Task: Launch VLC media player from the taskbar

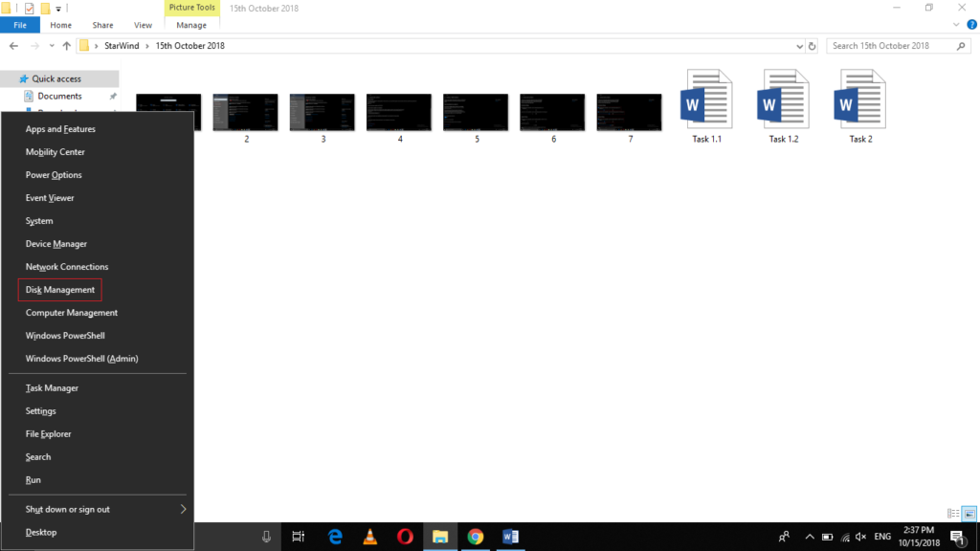Action: 370,537
